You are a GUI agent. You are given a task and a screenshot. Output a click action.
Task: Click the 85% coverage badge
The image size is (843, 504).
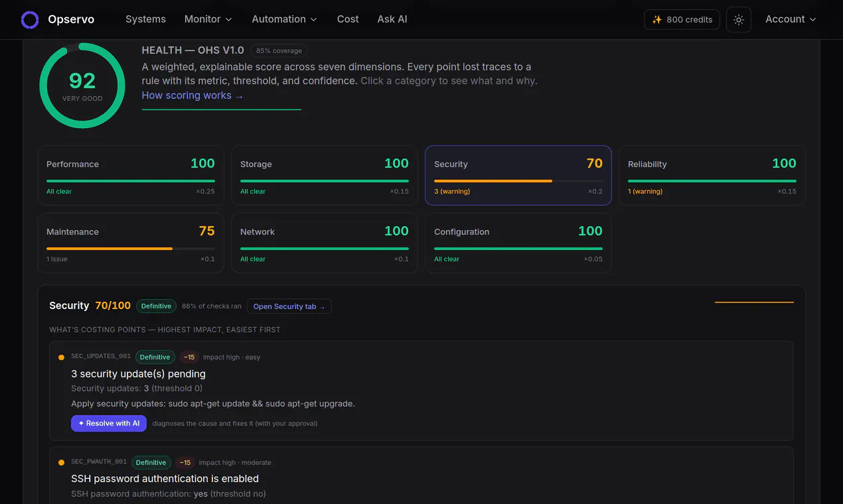point(279,50)
